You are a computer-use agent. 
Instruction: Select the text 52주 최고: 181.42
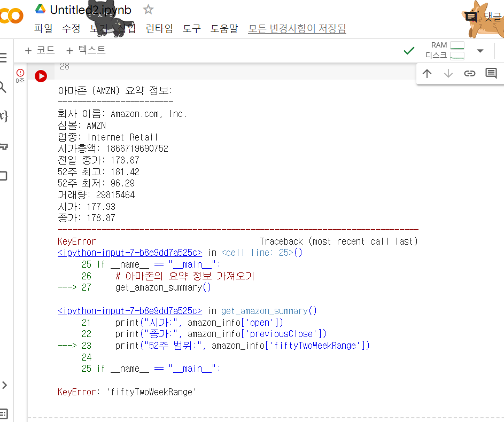99,172
